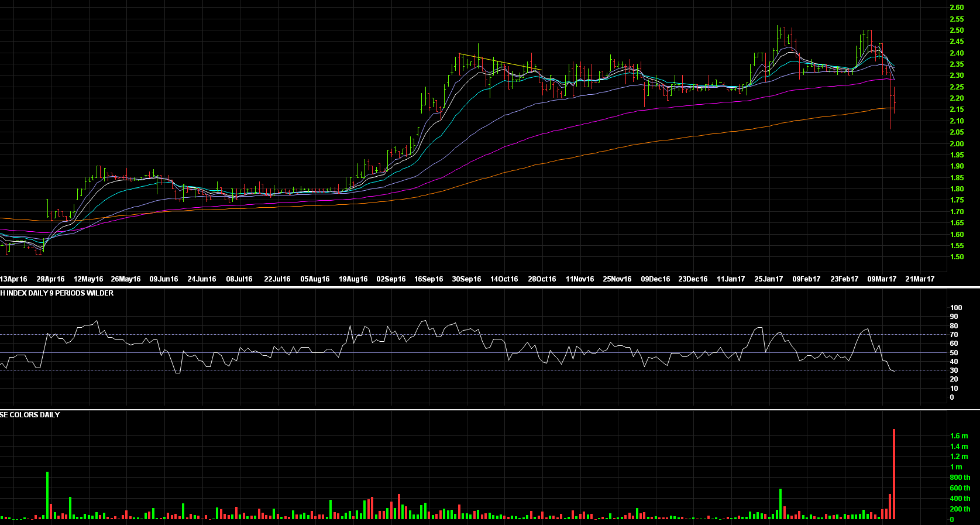Select the '11Jan17' date label
The image size is (980, 525).
pyautogui.click(x=731, y=279)
